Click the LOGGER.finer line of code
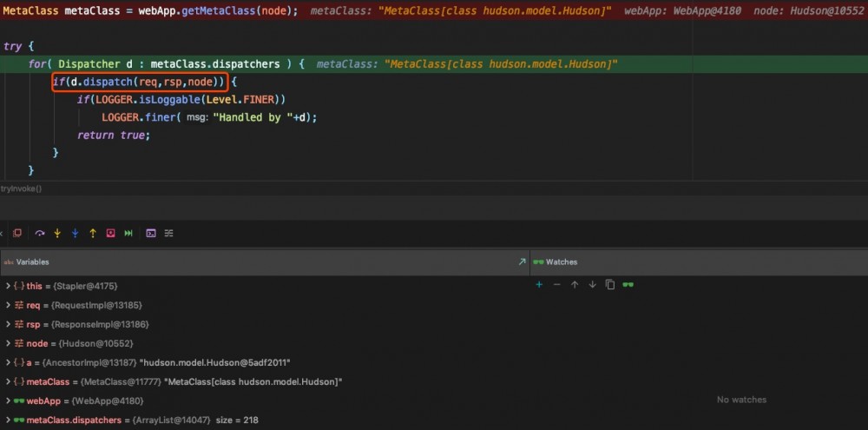The width and height of the screenshot is (868, 430). [209, 117]
